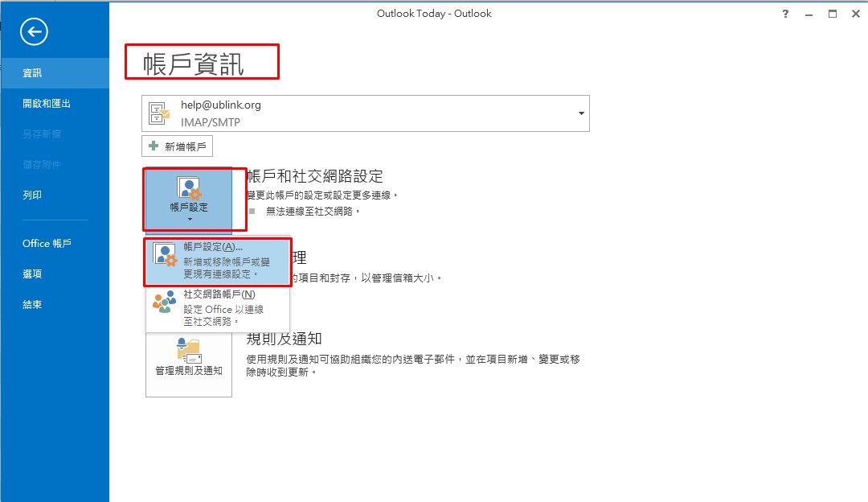868x502 pixels.
Task: Click the 新增帳戶 button
Action: tap(178, 146)
